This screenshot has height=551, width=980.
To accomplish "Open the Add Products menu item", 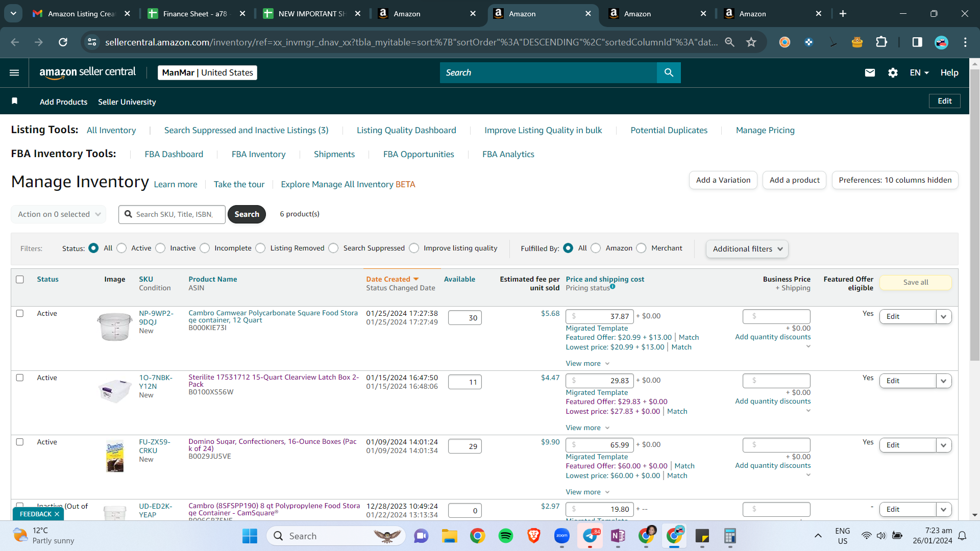I will tap(63, 102).
